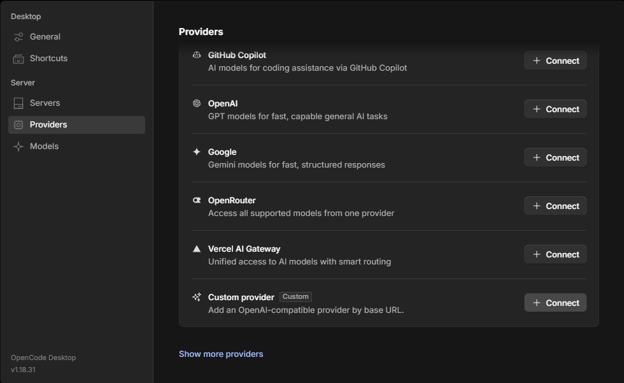
Task: Click 'AI models for coding assistance' description
Action: (x=307, y=68)
